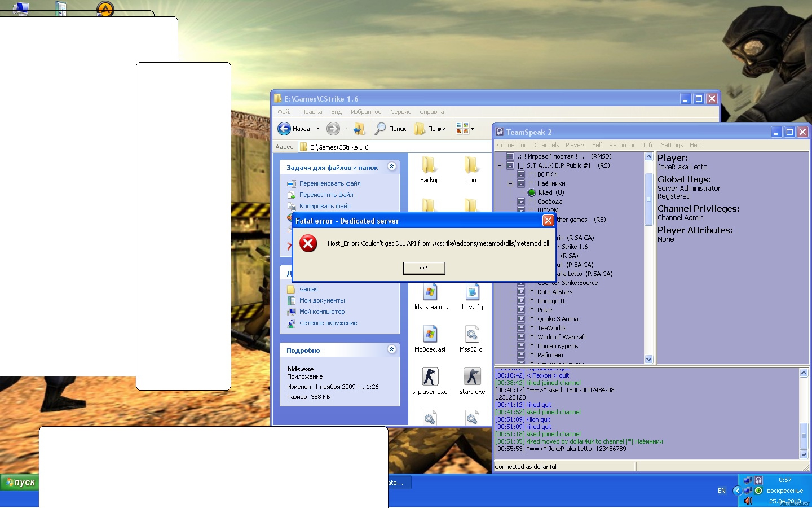Open the Сервис menu in Explorer
Viewport: 812px width, 508px height.
(400, 112)
